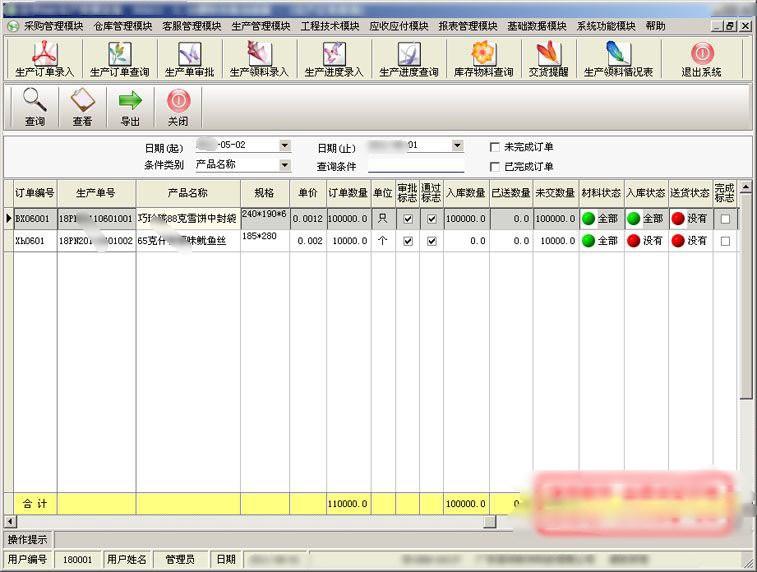The width and height of the screenshot is (757, 572).
Task: Click green 材料状态 indicator in BX06001 row
Action: tap(589, 219)
